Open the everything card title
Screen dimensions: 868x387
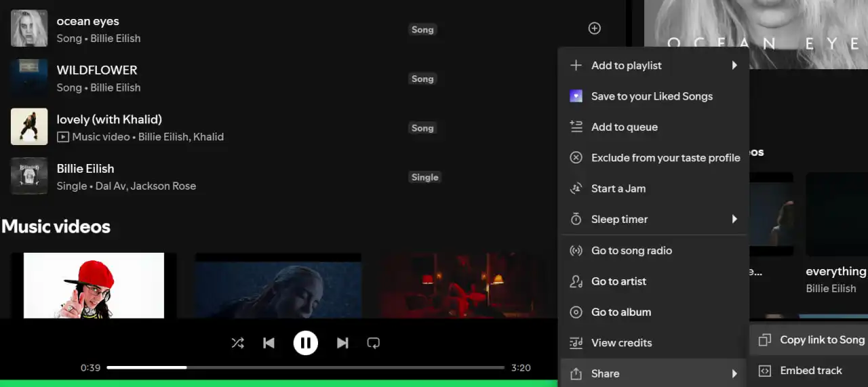pos(836,272)
